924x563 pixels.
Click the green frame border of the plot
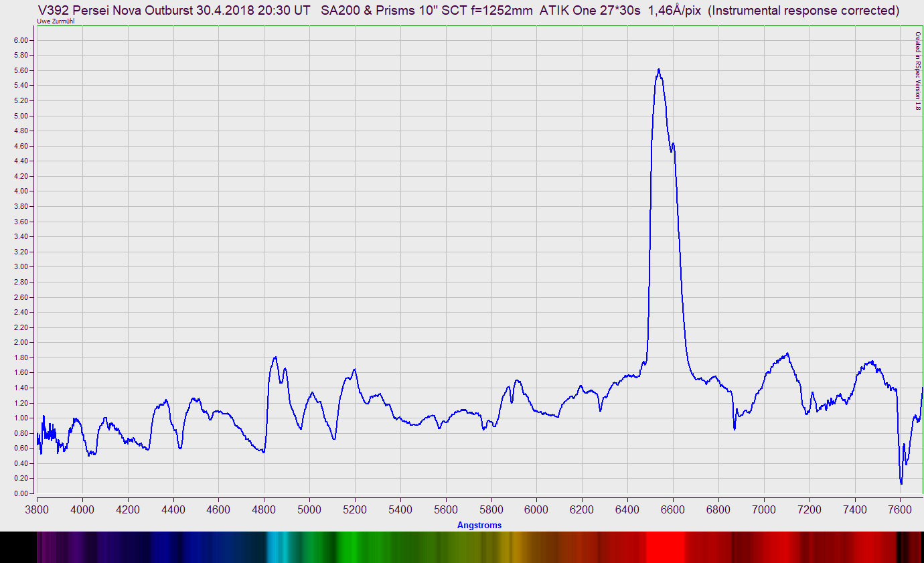469,25
